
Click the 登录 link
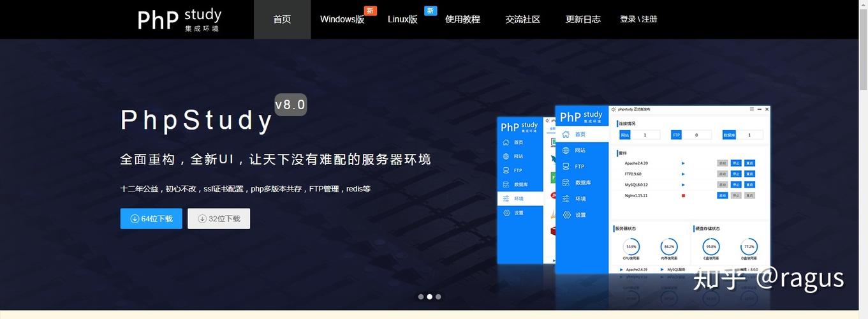(x=628, y=19)
